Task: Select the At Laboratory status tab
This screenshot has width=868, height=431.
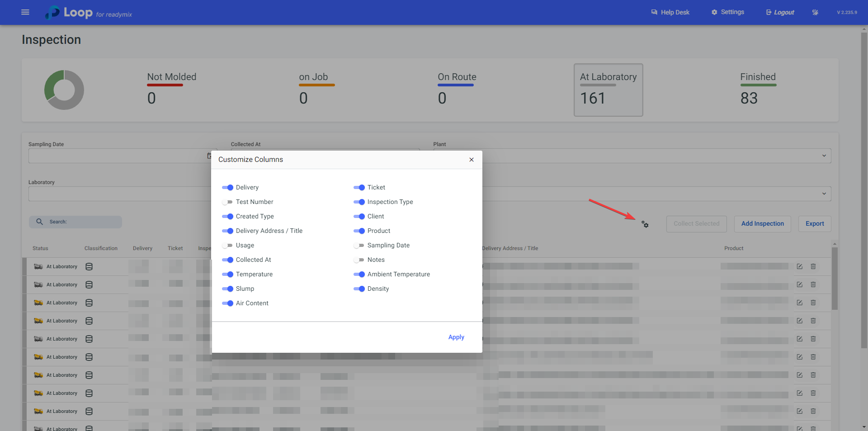Action: tap(608, 90)
